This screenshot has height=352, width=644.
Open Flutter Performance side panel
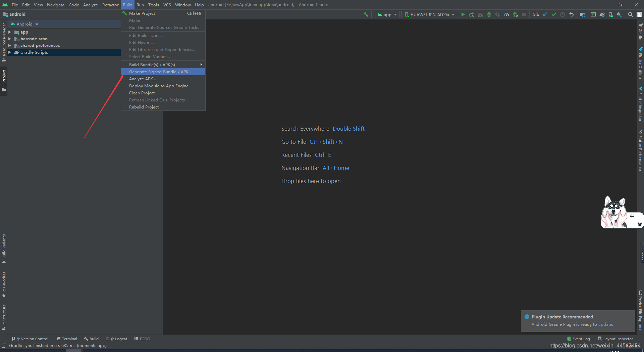(640, 150)
